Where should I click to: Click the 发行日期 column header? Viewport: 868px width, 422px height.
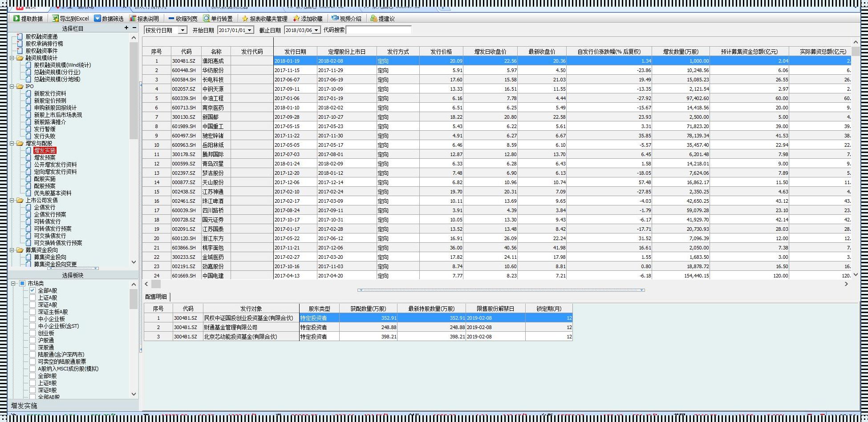(295, 52)
